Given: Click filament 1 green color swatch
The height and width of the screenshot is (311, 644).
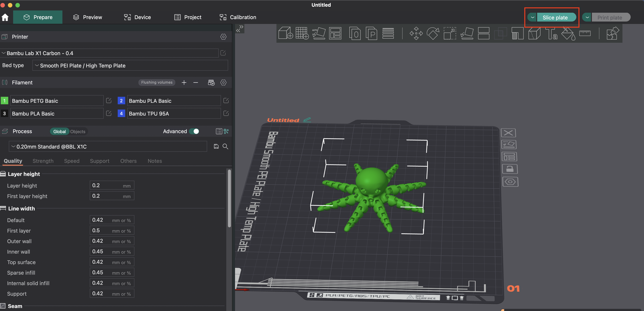Looking at the screenshot, I should tap(4, 101).
